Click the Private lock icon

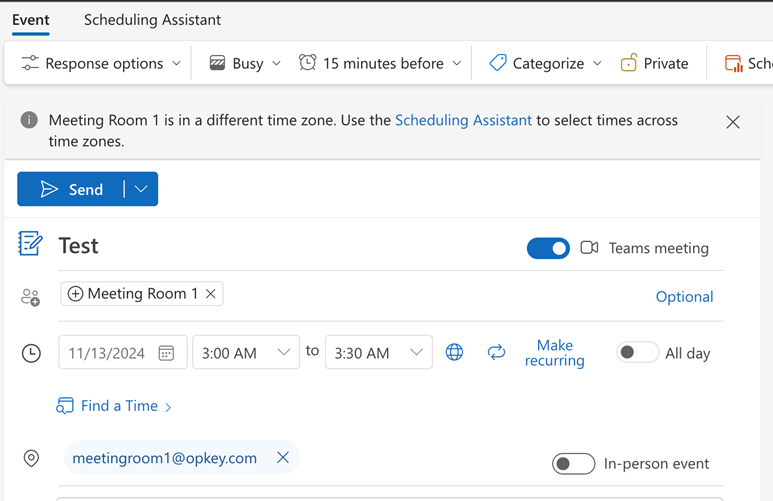click(x=629, y=63)
